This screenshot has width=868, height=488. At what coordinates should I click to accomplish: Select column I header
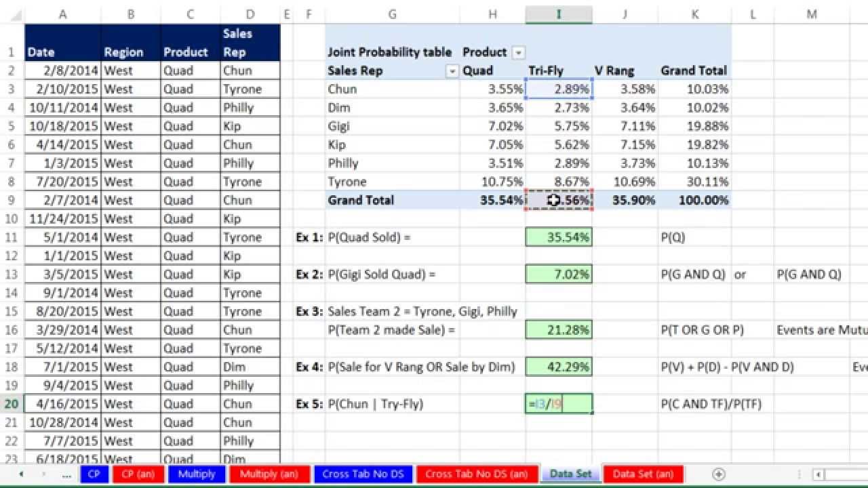point(559,14)
